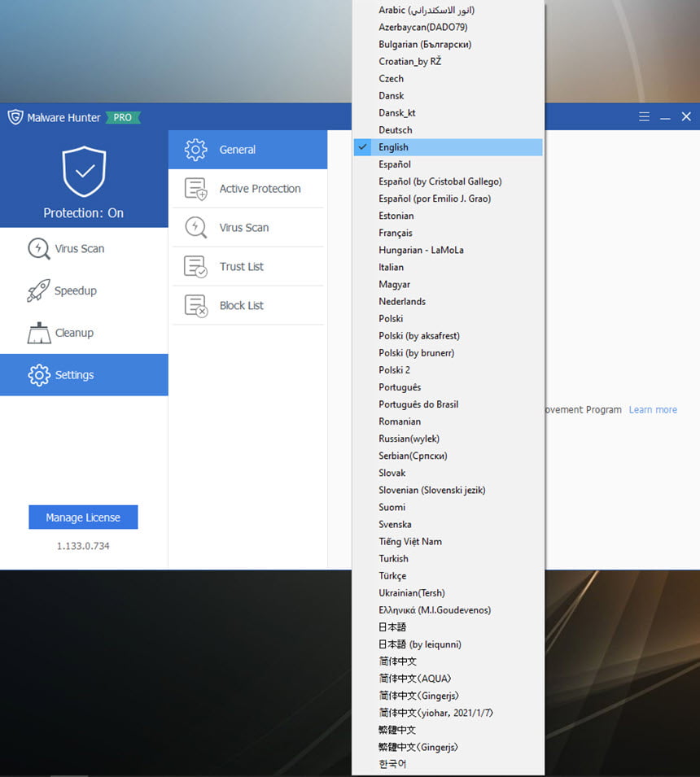Select the checked English language option
Image resolution: width=700 pixels, height=777 pixels.
click(x=448, y=147)
